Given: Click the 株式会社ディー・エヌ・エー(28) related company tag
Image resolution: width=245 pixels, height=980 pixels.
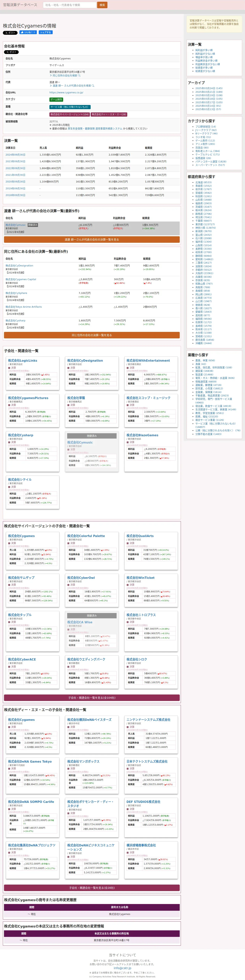Looking at the screenshot, I should coord(109,114).
